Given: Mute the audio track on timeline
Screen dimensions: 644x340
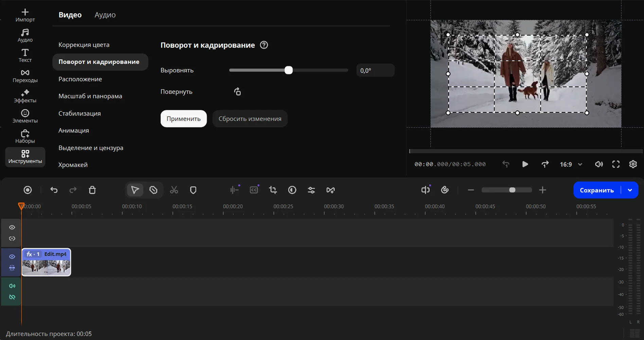Looking at the screenshot, I should pos(12,286).
